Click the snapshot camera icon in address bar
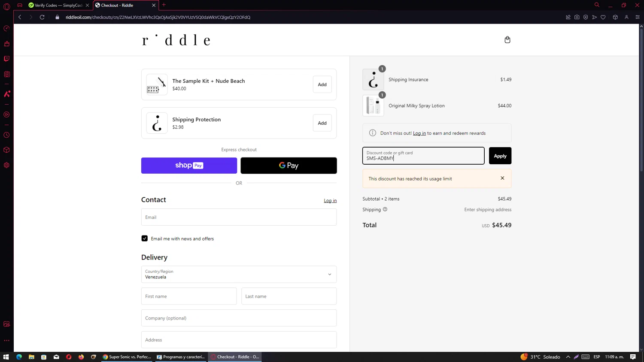The height and width of the screenshot is (362, 644). click(577, 17)
